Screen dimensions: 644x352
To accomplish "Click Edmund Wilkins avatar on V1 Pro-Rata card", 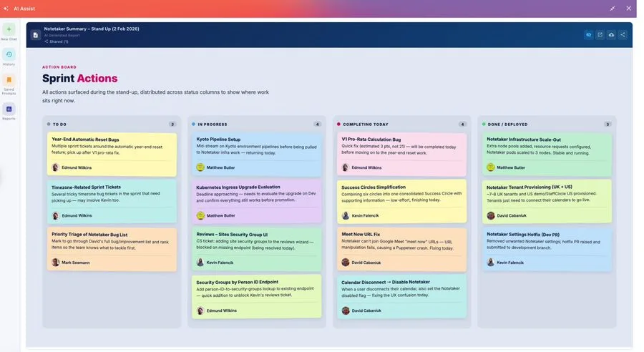I will 346,167.
